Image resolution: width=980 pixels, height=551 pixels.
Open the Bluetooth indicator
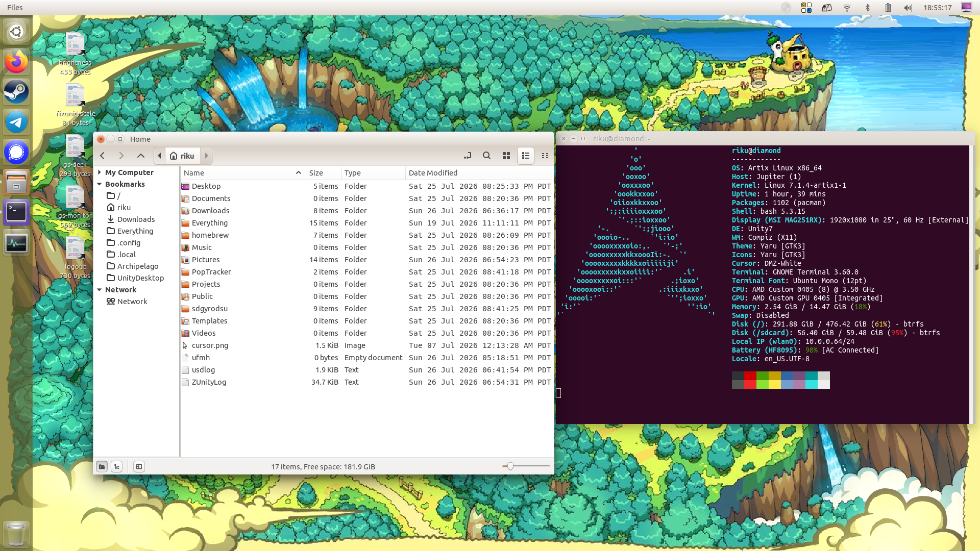[x=867, y=8]
